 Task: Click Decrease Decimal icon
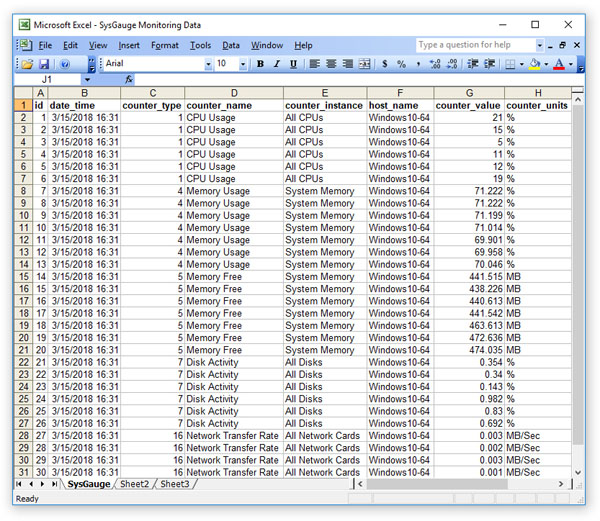tap(452, 64)
